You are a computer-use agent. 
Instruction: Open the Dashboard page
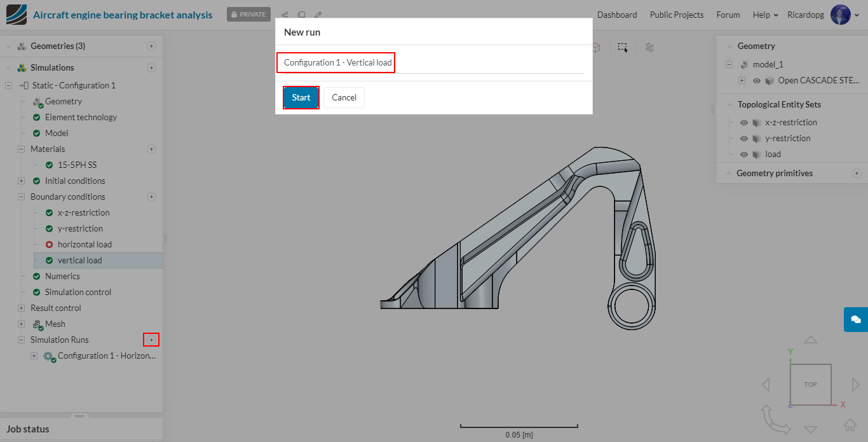point(616,15)
